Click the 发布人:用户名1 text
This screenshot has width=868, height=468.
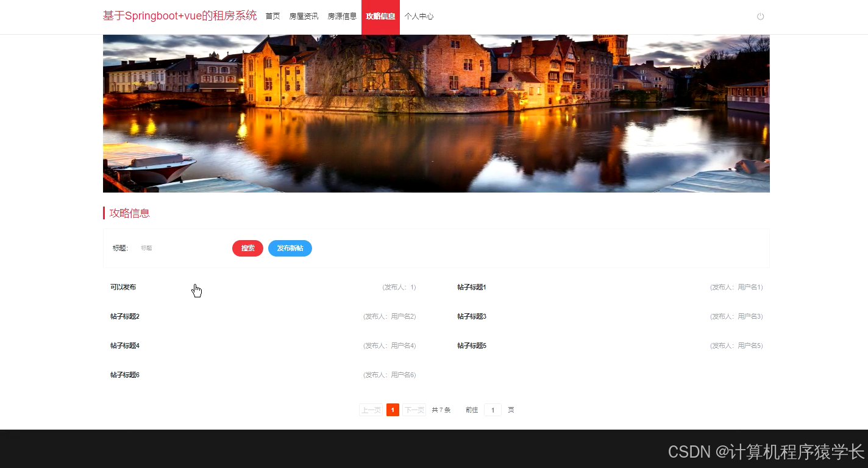pyautogui.click(x=736, y=287)
